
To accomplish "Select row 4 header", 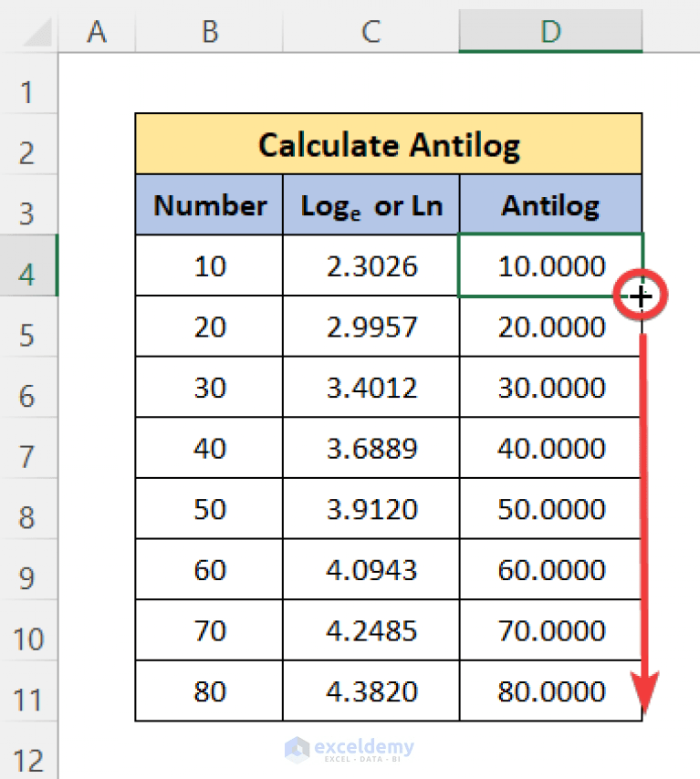I will pyautogui.click(x=29, y=265).
